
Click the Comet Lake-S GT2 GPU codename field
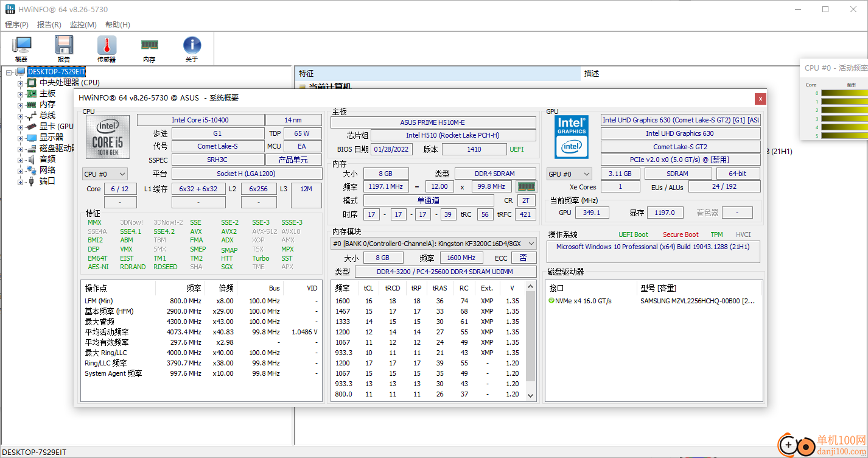[x=681, y=147]
